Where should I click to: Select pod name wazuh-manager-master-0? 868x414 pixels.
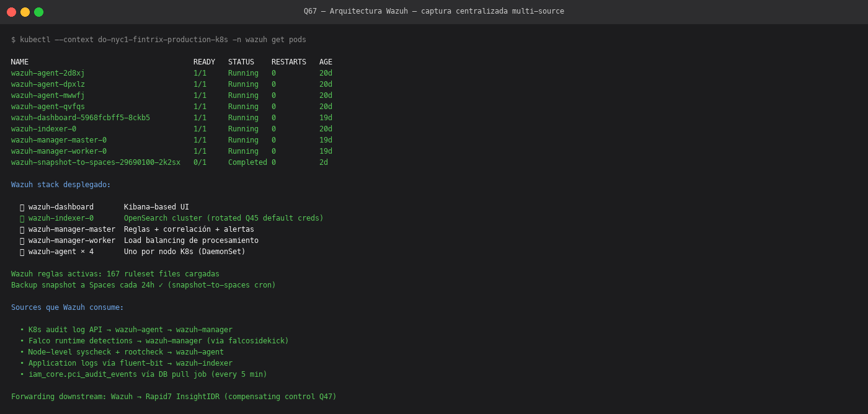pos(59,140)
